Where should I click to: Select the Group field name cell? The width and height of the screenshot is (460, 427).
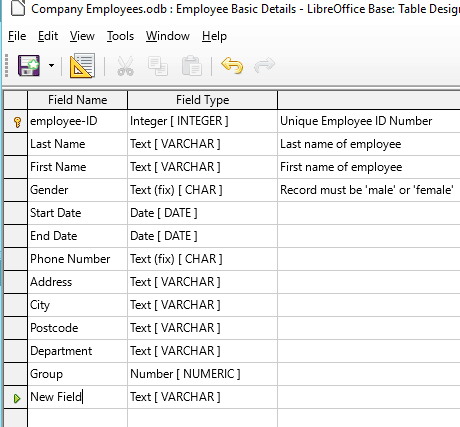77,374
